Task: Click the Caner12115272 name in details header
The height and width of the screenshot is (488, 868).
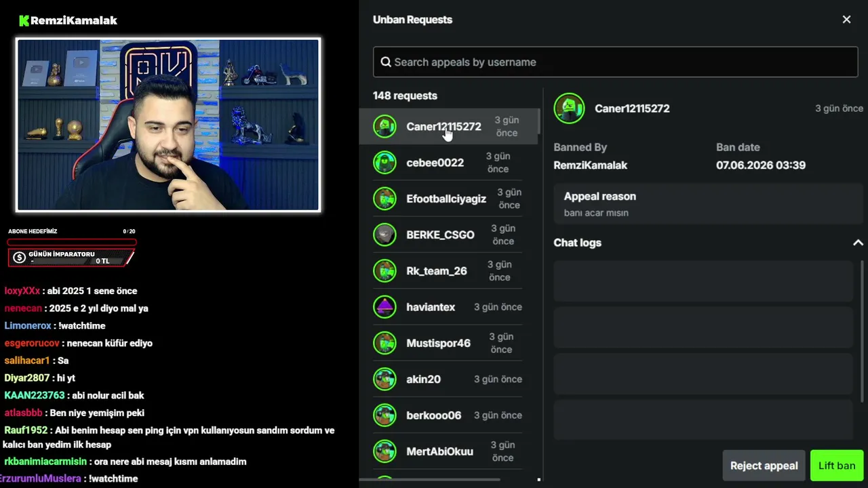Action: pos(632,108)
